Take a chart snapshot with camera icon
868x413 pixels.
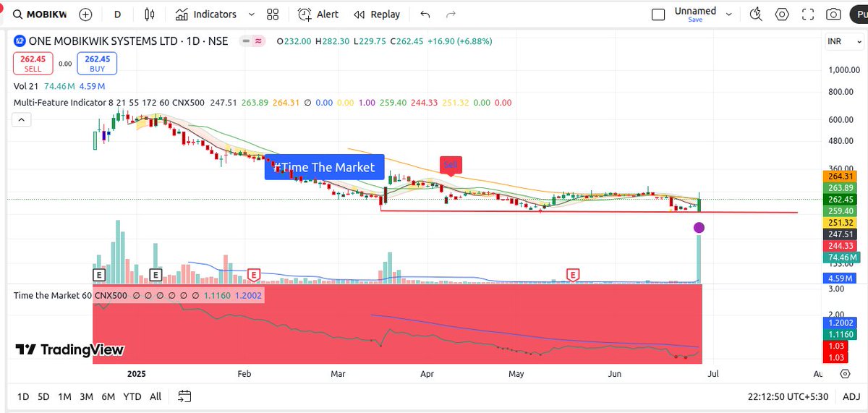tap(834, 14)
